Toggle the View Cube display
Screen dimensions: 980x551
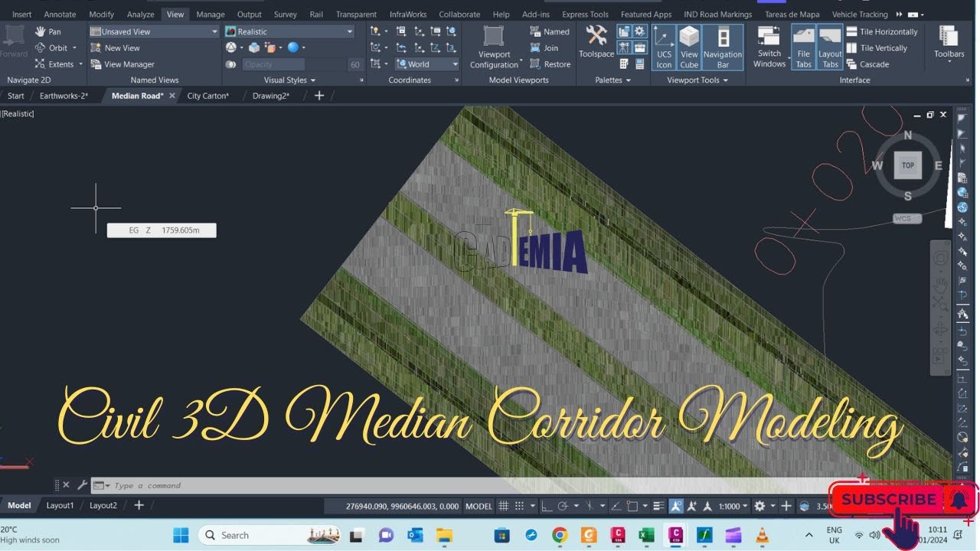[x=689, y=47]
